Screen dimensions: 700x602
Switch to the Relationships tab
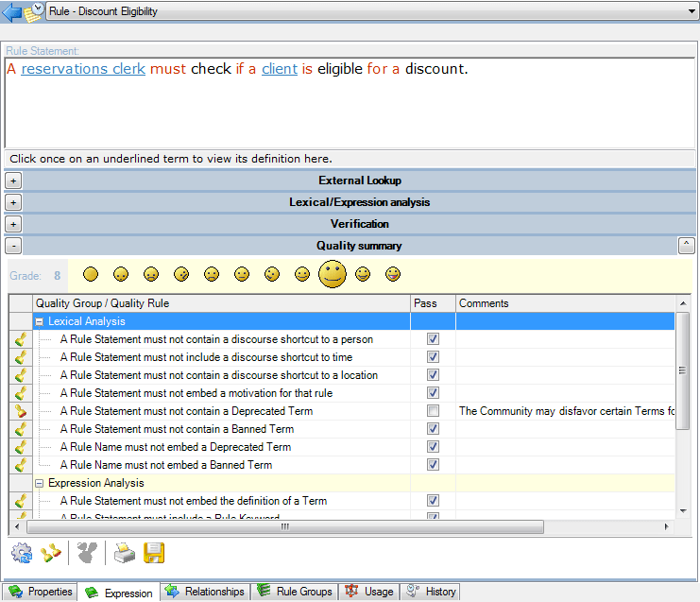point(205,592)
